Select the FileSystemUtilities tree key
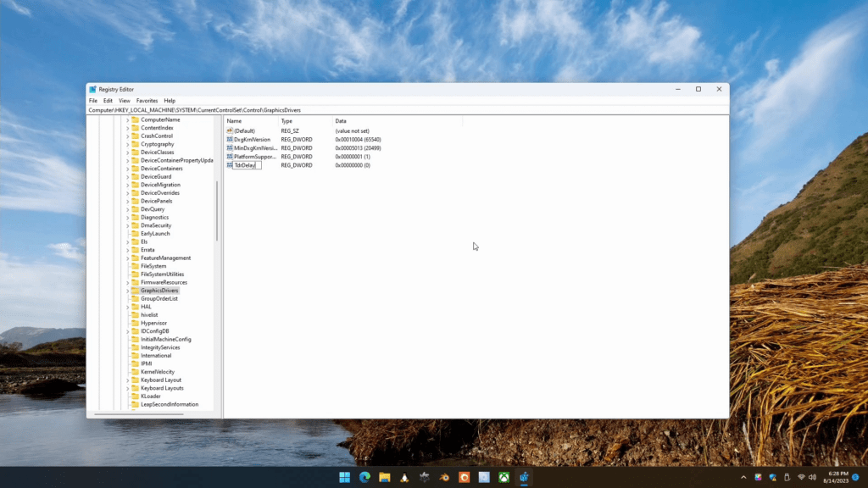The width and height of the screenshot is (868, 488). 162,274
